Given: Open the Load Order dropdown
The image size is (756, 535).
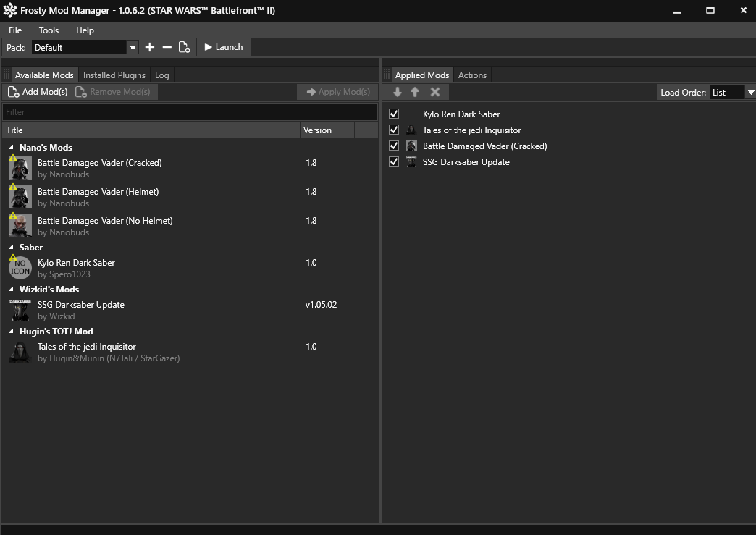Looking at the screenshot, I should [750, 92].
